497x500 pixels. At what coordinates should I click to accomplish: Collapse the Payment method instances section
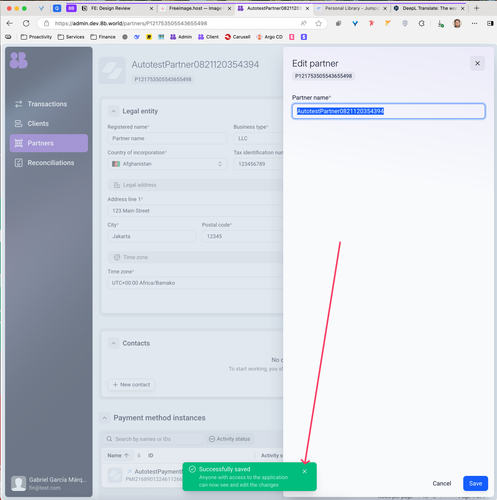[105, 418]
